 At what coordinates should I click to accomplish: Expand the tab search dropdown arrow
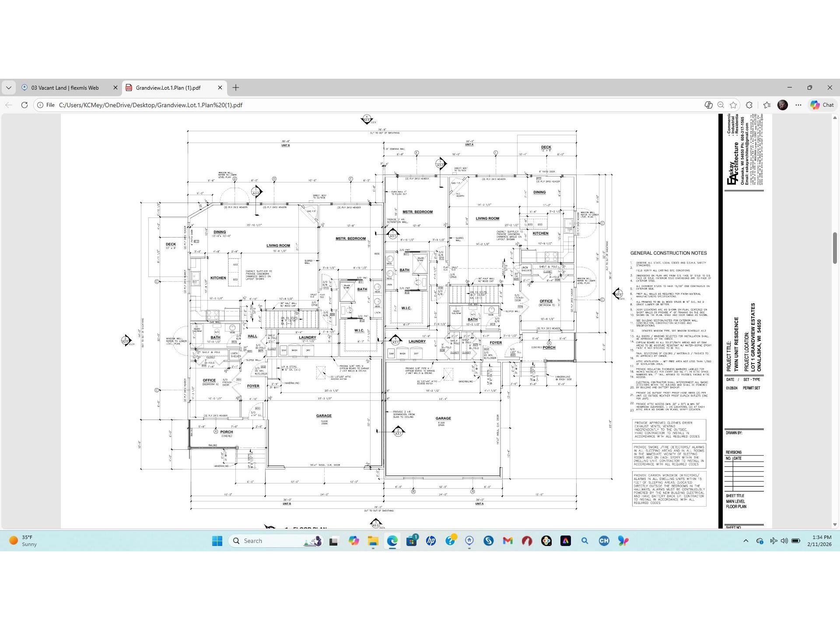pyautogui.click(x=8, y=87)
